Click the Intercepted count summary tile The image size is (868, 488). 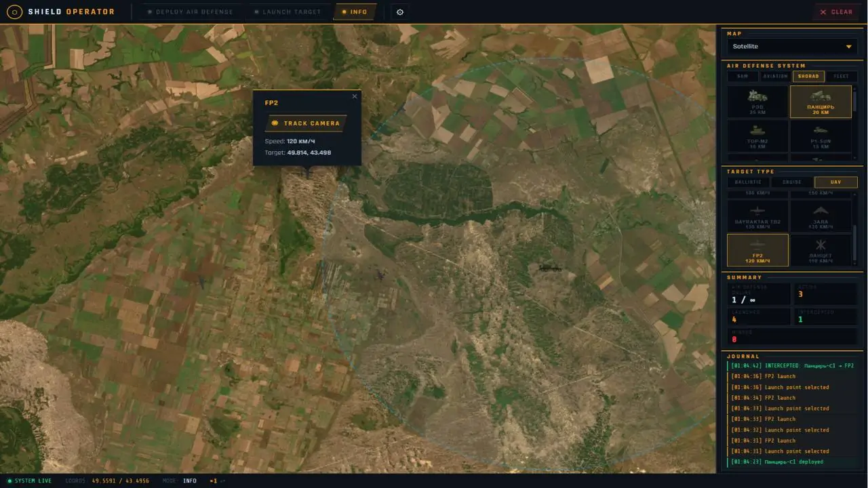(825, 316)
